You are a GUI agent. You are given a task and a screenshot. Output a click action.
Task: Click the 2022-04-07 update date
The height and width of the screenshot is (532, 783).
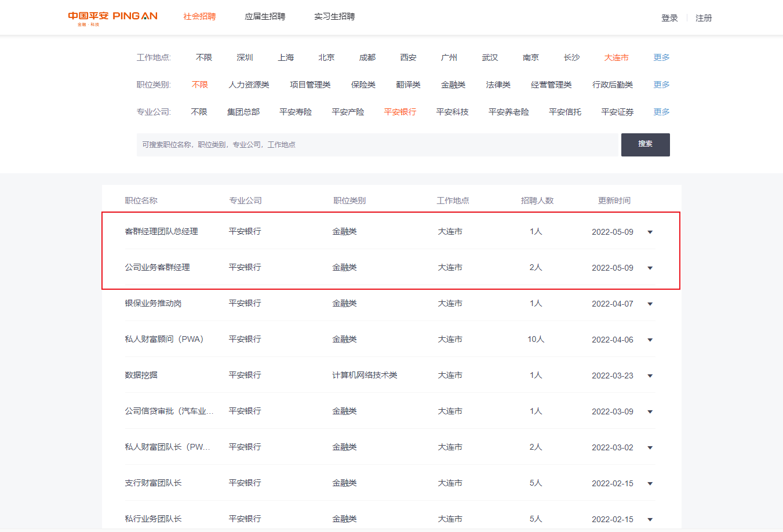click(x=613, y=304)
